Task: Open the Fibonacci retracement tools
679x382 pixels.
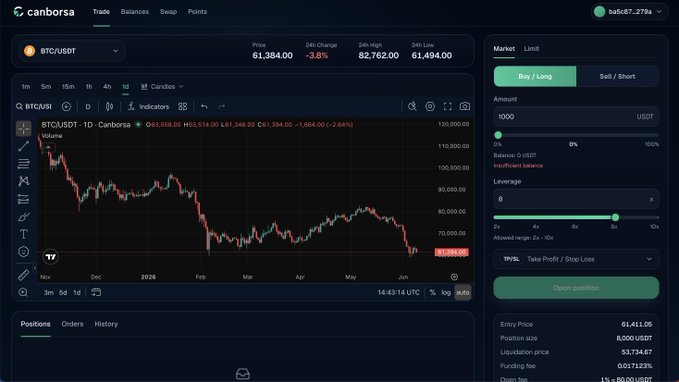Action: pyautogui.click(x=23, y=164)
